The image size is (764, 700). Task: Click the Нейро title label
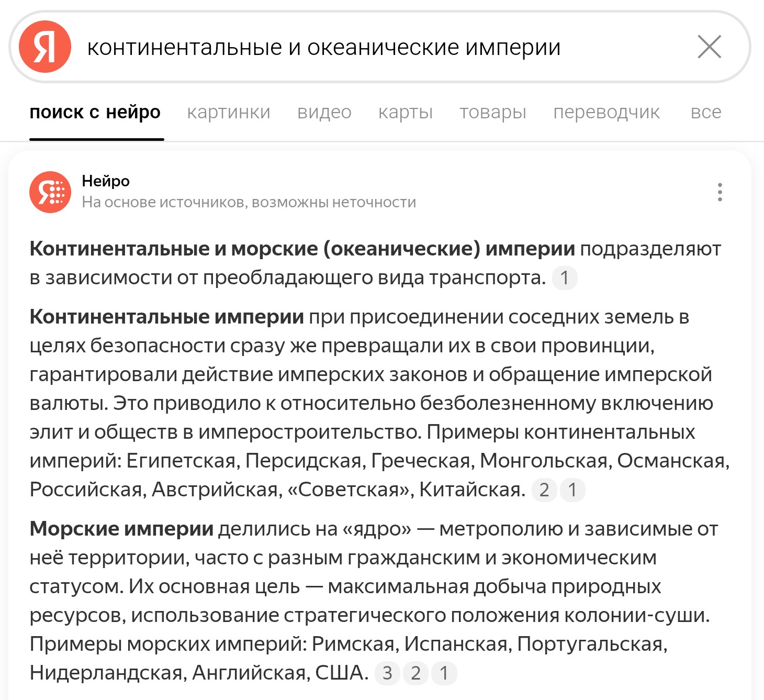[x=106, y=181]
